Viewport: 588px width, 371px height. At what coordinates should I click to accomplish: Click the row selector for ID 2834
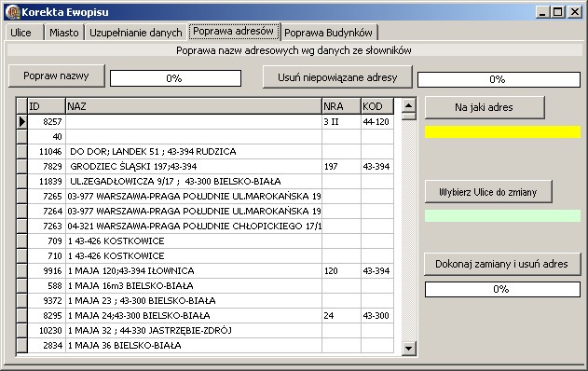(22, 346)
